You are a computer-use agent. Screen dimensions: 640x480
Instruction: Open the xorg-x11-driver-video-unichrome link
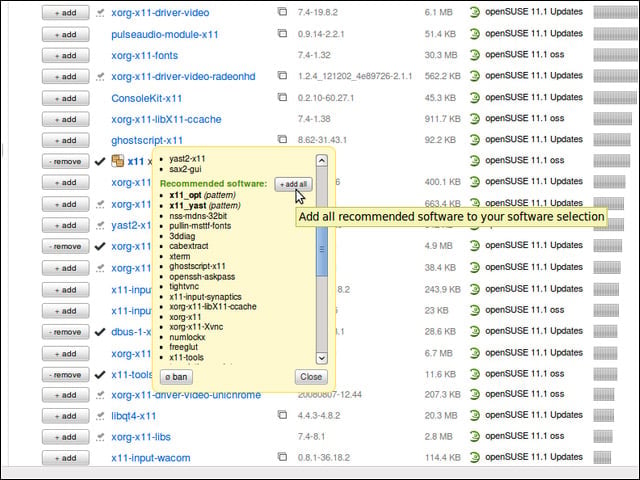click(186, 395)
